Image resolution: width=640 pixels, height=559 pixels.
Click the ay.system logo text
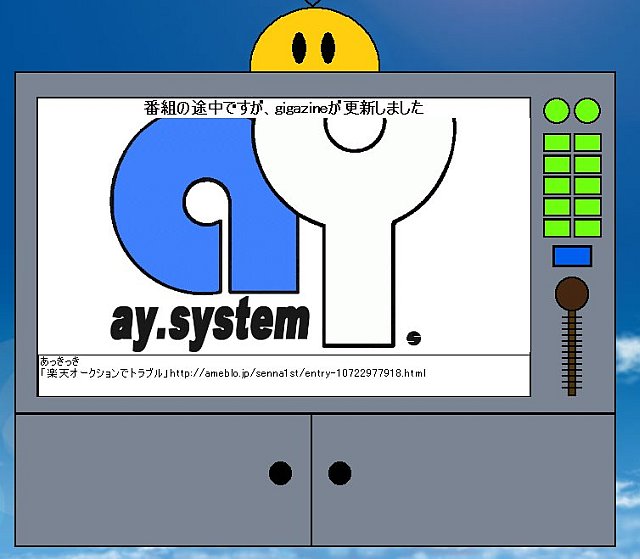click(209, 324)
